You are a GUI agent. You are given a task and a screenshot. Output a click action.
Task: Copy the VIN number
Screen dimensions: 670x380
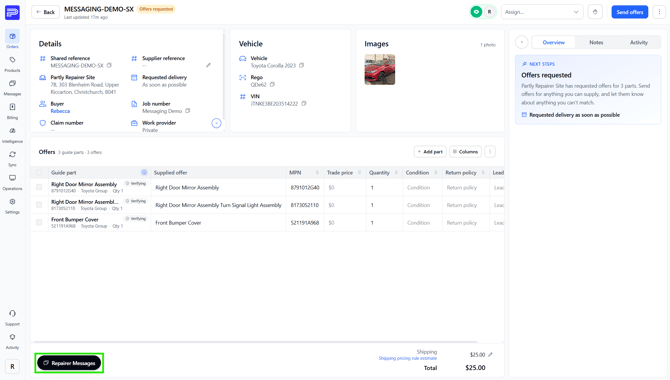click(303, 103)
